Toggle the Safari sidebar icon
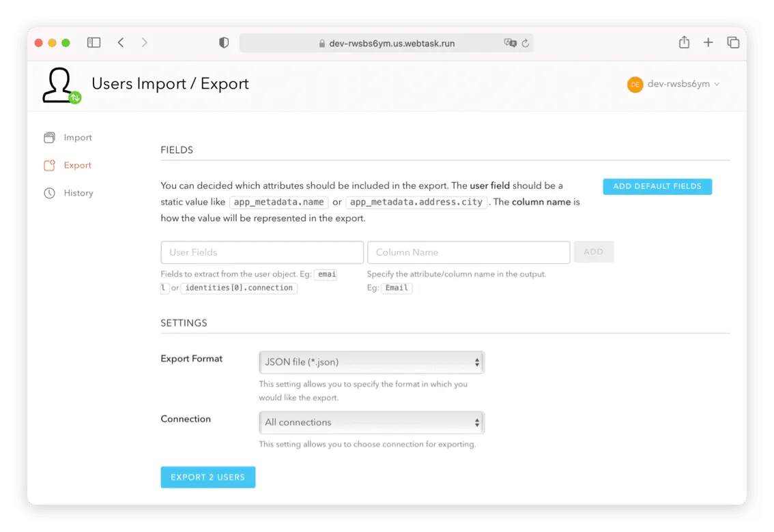 [x=94, y=42]
